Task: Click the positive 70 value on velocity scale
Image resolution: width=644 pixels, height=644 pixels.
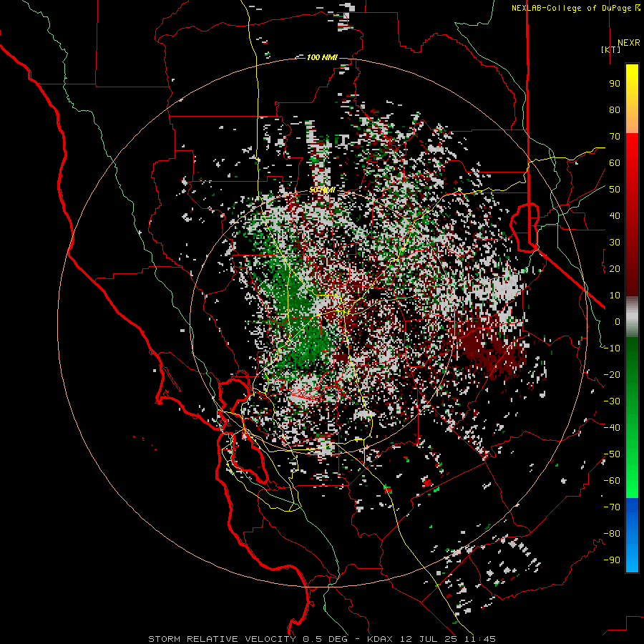Action: (x=615, y=137)
